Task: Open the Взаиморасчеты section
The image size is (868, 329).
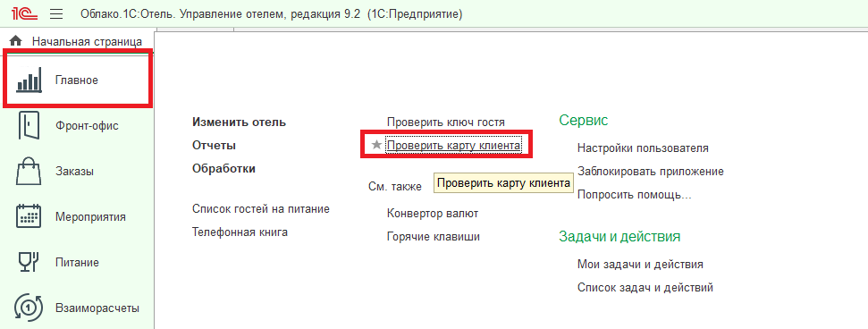Action: (77, 308)
